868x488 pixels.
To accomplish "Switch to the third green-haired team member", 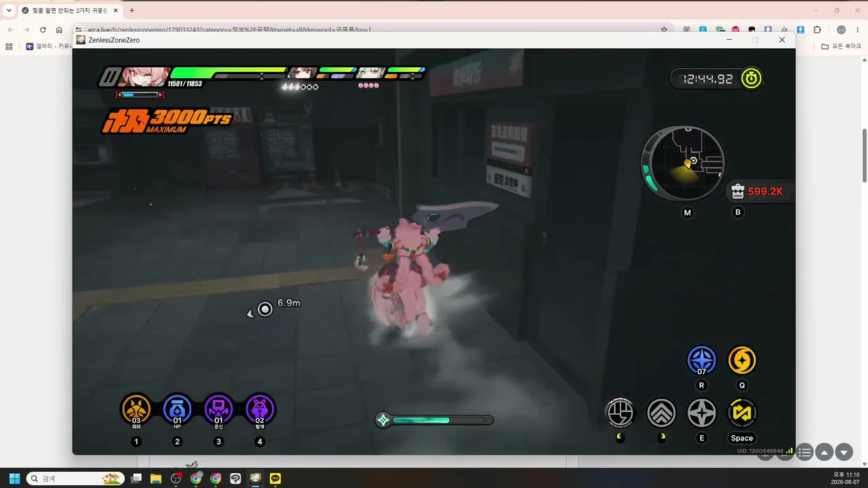I will pos(371,73).
